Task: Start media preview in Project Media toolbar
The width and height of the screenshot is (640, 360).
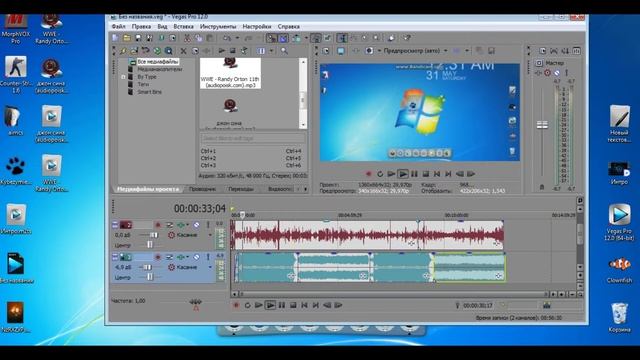Action: click(221, 51)
